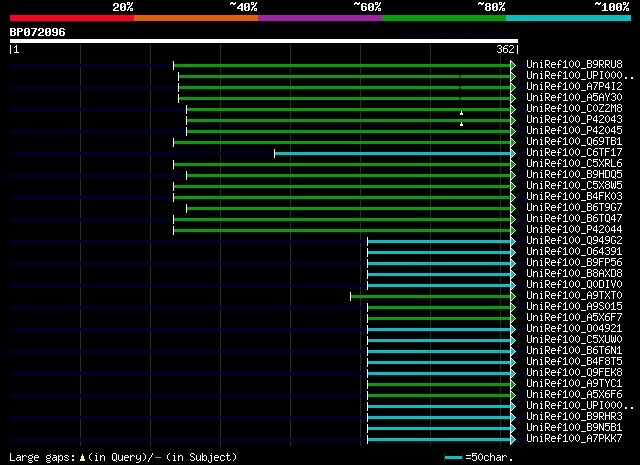
Task: Click the green alignment bar for A9TXT0
Action: click(431, 296)
